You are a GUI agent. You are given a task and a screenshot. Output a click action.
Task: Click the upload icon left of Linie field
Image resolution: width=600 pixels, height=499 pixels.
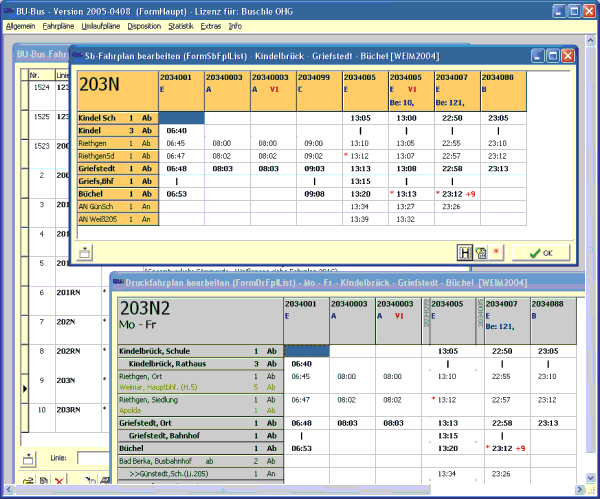coord(29,457)
